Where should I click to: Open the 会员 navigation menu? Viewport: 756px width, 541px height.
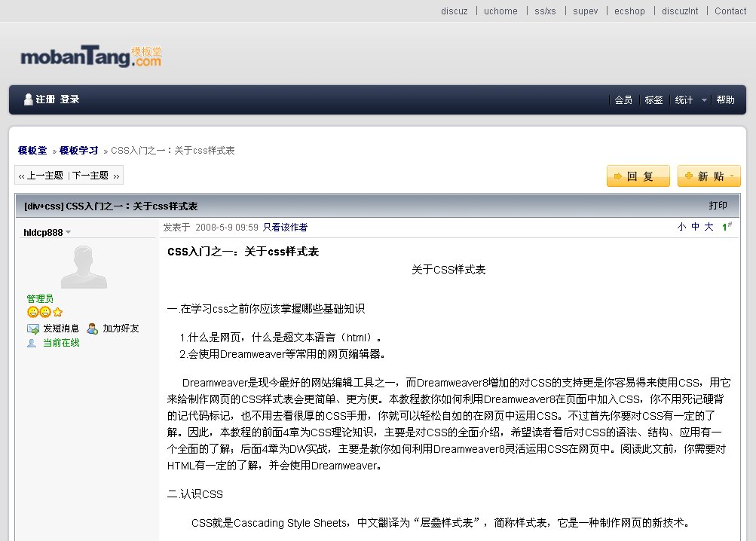point(623,99)
